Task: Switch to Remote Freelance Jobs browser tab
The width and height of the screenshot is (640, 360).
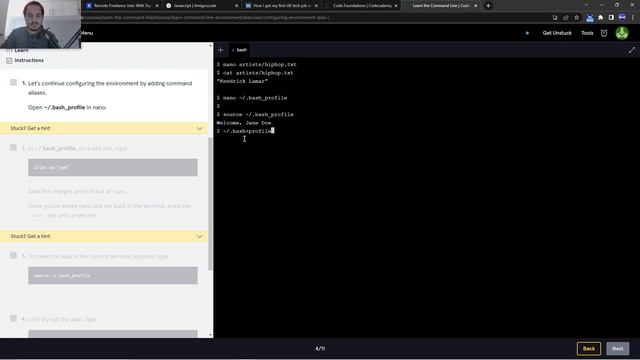Action: (122, 6)
